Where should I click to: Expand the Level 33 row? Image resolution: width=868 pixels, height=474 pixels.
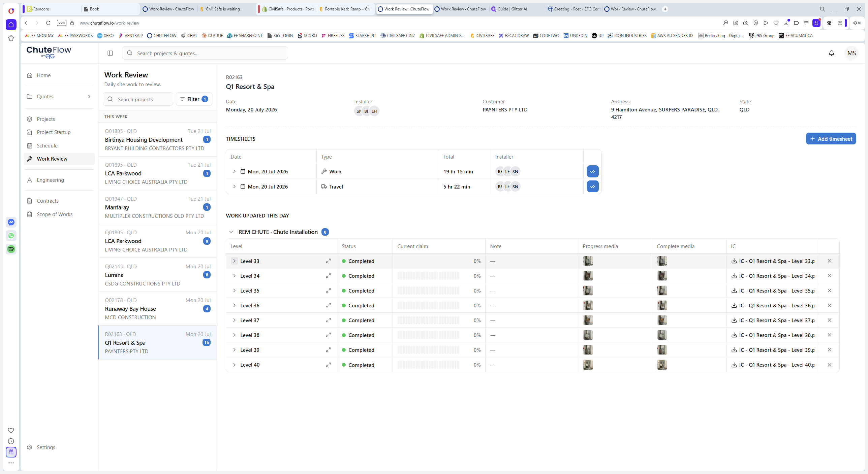coord(234,261)
